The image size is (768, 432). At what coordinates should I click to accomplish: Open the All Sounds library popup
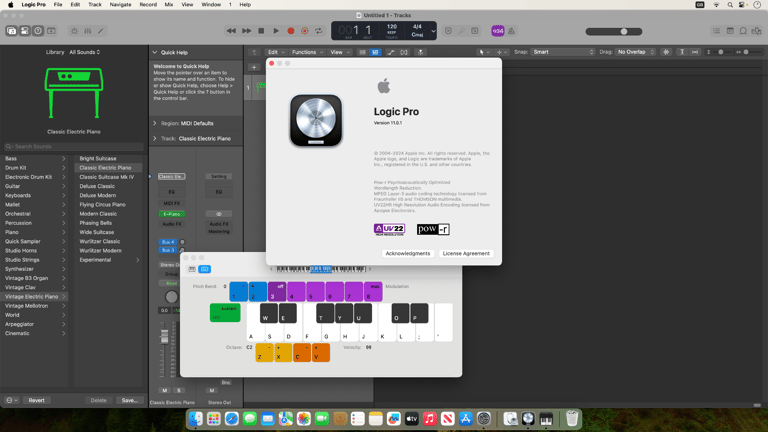tap(85, 52)
